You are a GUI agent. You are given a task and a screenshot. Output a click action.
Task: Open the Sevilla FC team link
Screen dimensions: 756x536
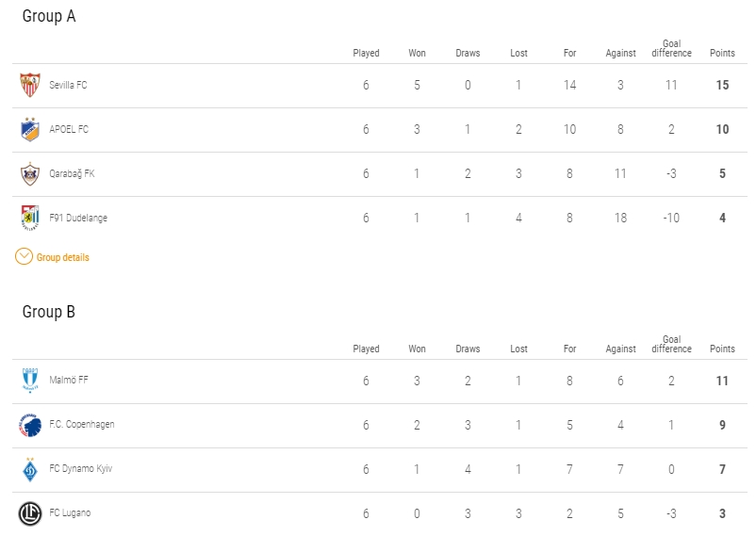point(68,86)
